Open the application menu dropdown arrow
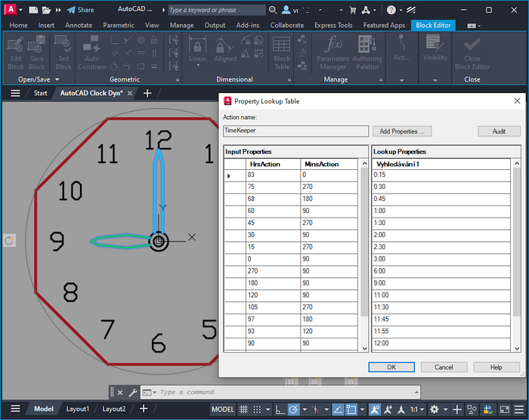 20,10
